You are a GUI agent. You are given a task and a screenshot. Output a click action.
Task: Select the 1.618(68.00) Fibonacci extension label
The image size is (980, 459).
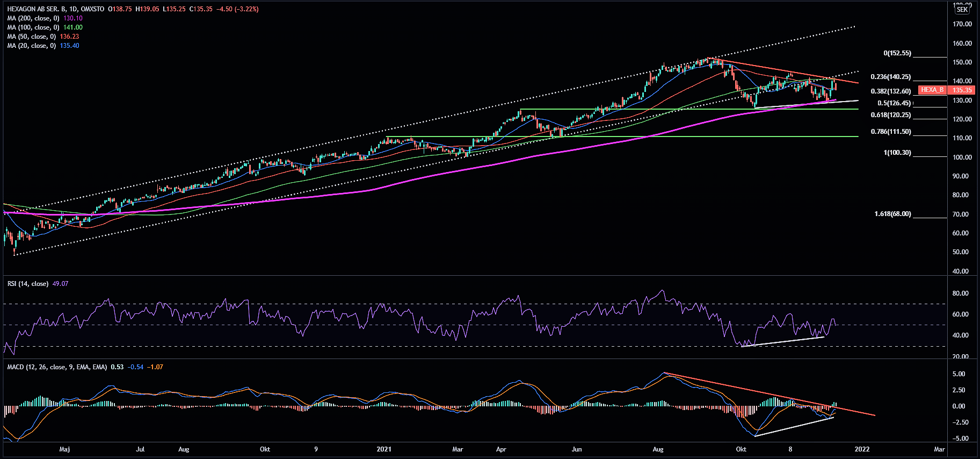pyautogui.click(x=892, y=214)
